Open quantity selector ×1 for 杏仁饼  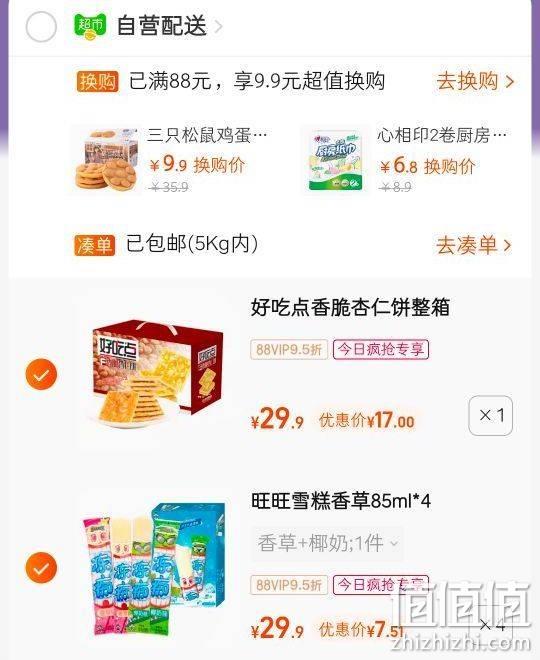click(x=490, y=415)
